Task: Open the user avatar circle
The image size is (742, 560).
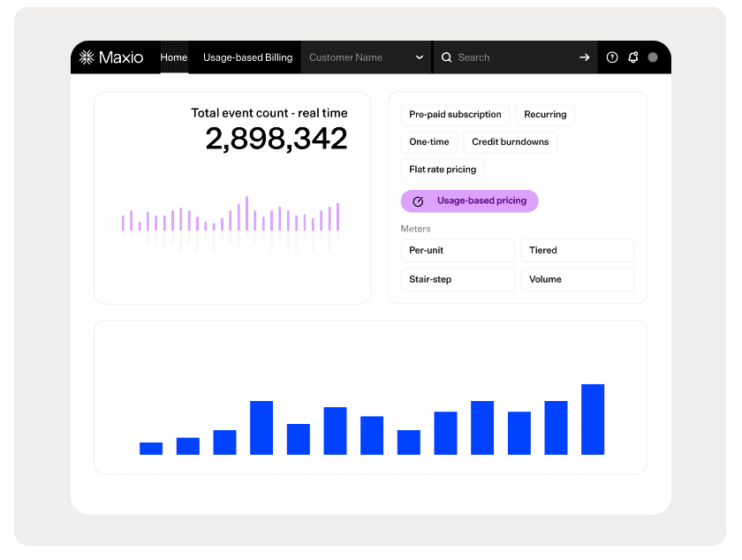Action: click(653, 57)
